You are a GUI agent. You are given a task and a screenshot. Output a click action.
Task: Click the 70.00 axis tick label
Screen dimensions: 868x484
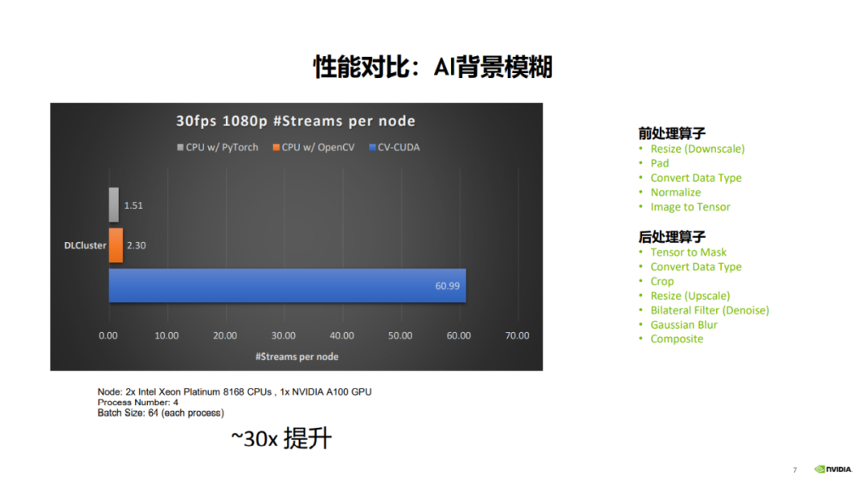517,335
